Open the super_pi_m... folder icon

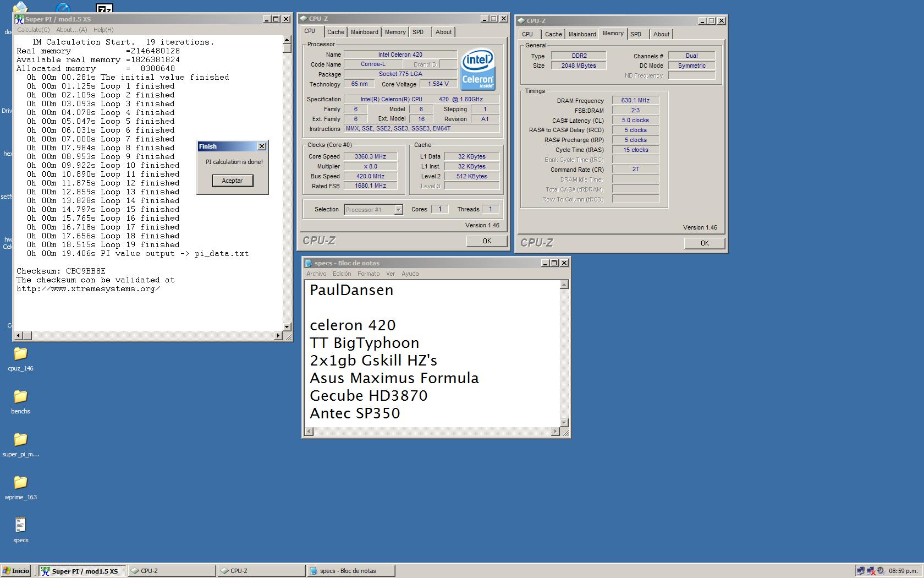20,439
